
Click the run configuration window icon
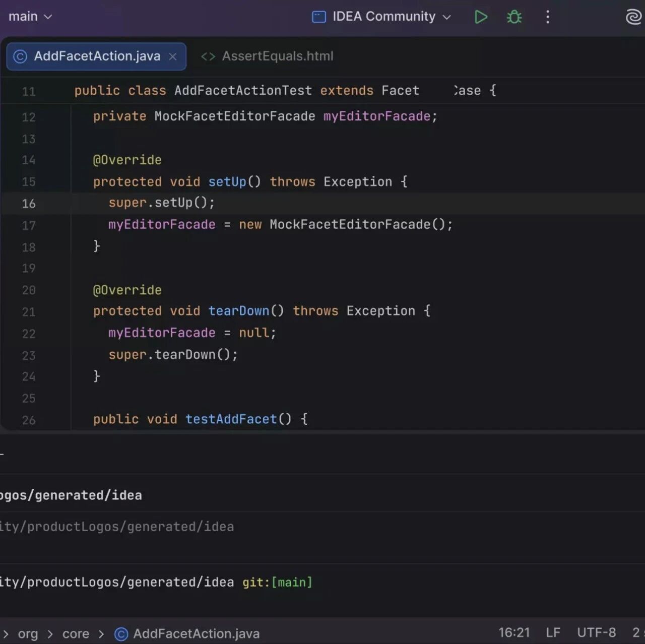pos(319,17)
